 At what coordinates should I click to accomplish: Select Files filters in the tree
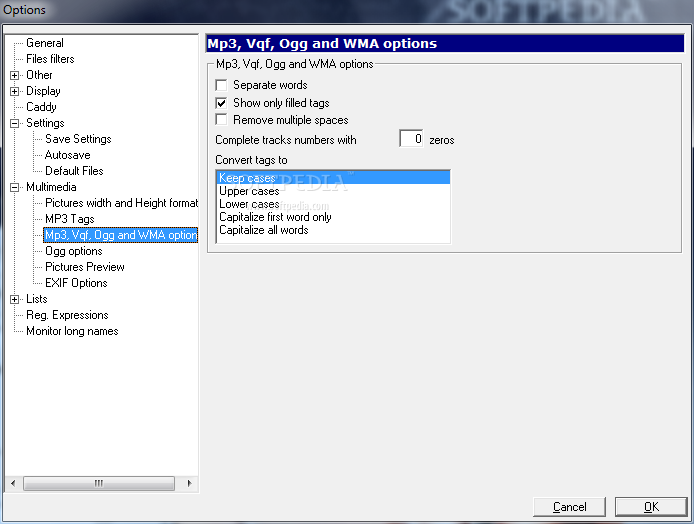point(50,59)
